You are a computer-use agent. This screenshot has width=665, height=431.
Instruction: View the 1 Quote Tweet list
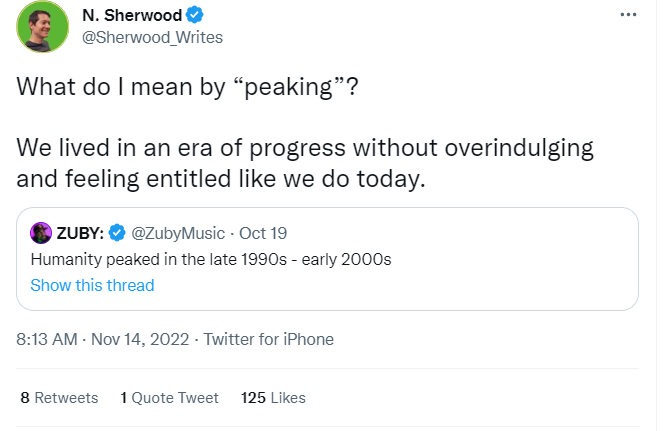click(x=169, y=397)
